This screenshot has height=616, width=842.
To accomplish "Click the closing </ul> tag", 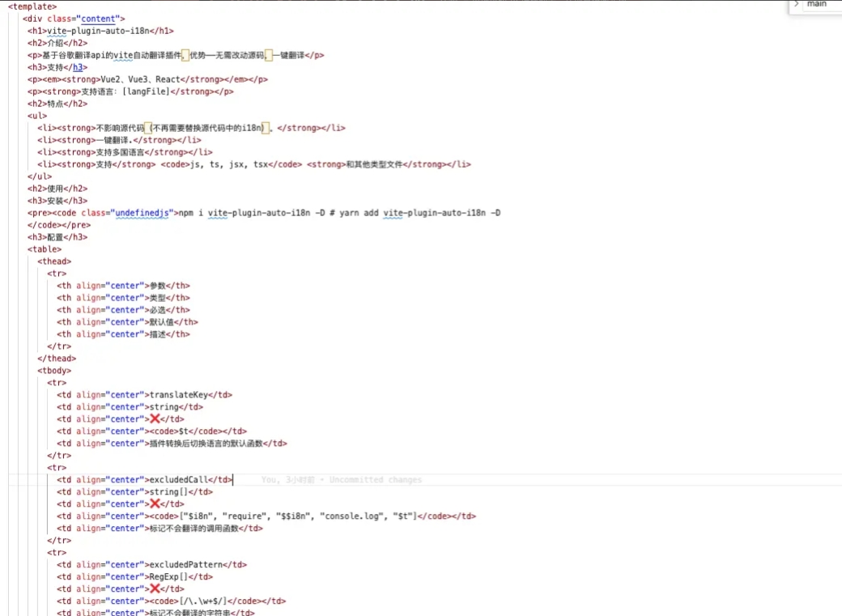I will [40, 176].
